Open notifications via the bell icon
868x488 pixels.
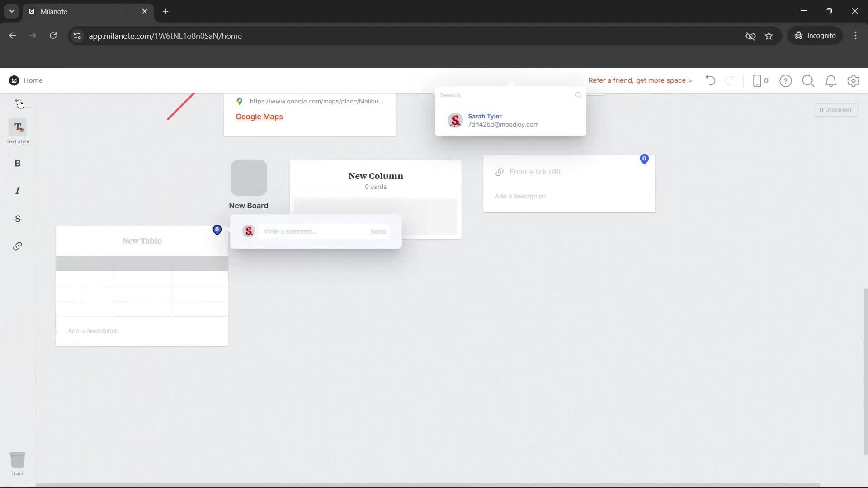[831, 81]
